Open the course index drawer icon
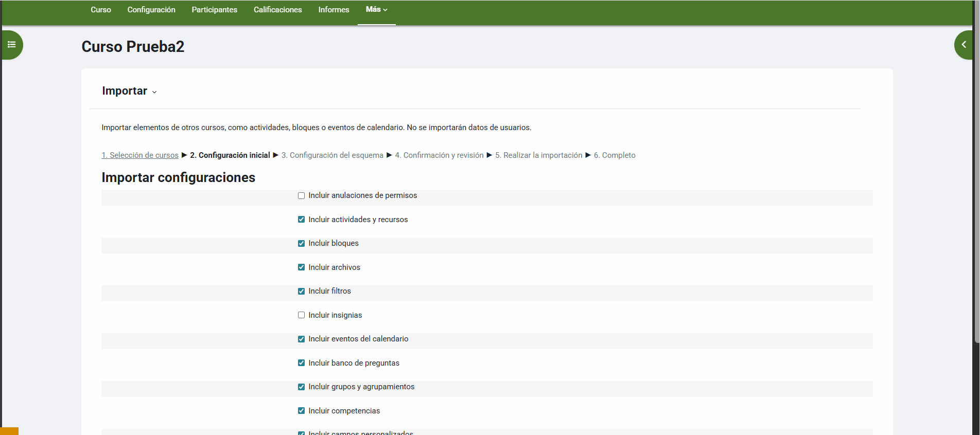This screenshot has height=435, width=980. click(x=12, y=45)
